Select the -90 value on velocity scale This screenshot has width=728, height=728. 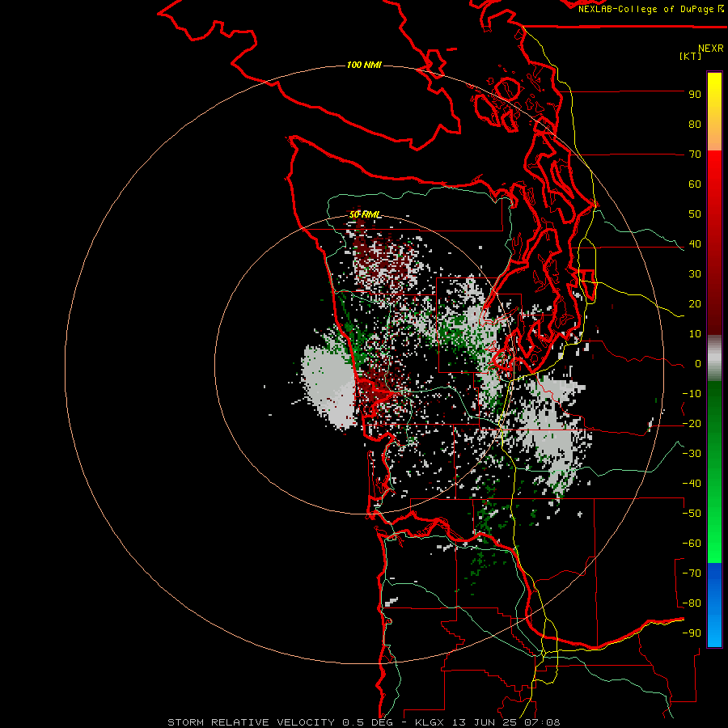point(692,633)
